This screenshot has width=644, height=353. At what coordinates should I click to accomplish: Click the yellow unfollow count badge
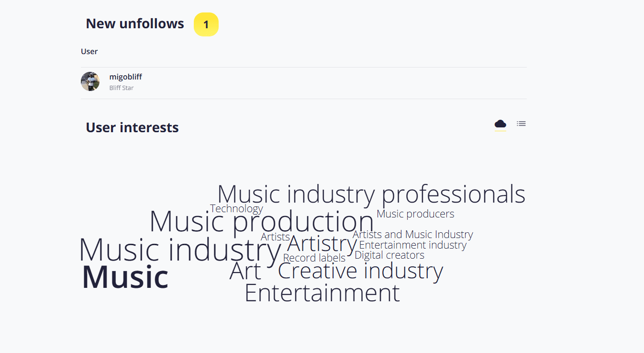point(206,24)
